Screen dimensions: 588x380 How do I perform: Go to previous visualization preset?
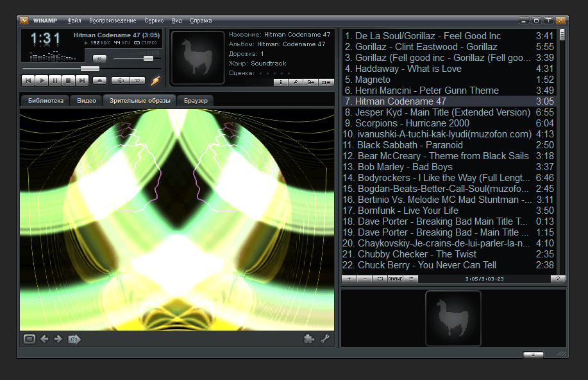pyautogui.click(x=44, y=339)
